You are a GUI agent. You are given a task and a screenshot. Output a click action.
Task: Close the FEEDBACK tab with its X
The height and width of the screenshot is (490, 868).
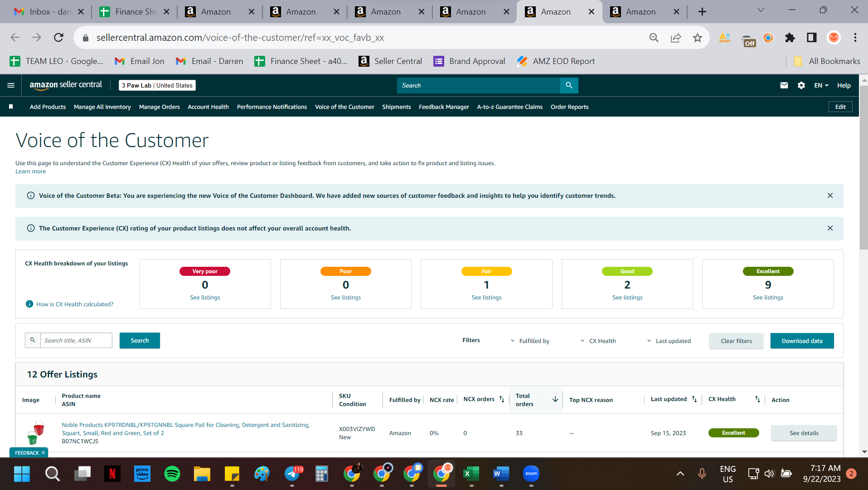43,453
